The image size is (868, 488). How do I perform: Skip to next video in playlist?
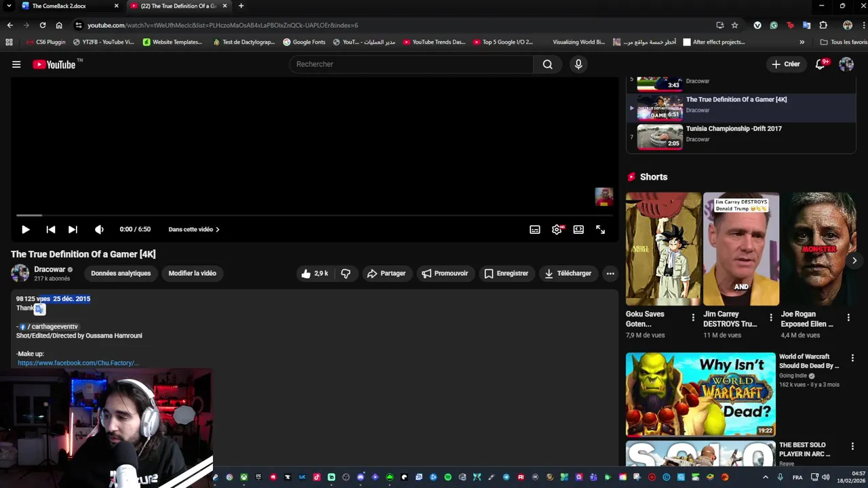click(x=73, y=230)
